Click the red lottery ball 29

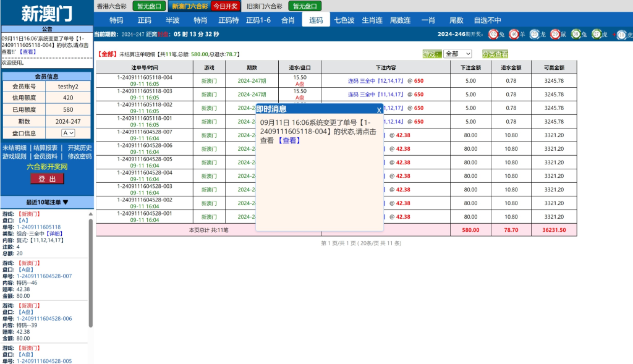[x=555, y=35]
